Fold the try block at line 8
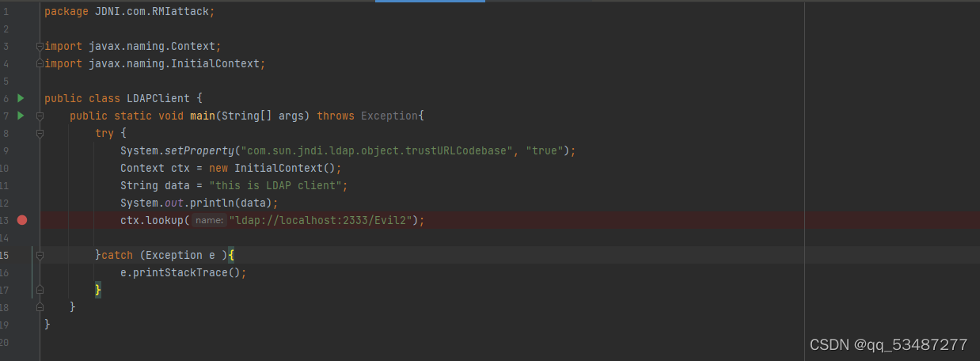Screen dimensions: 980x361 coord(40,133)
